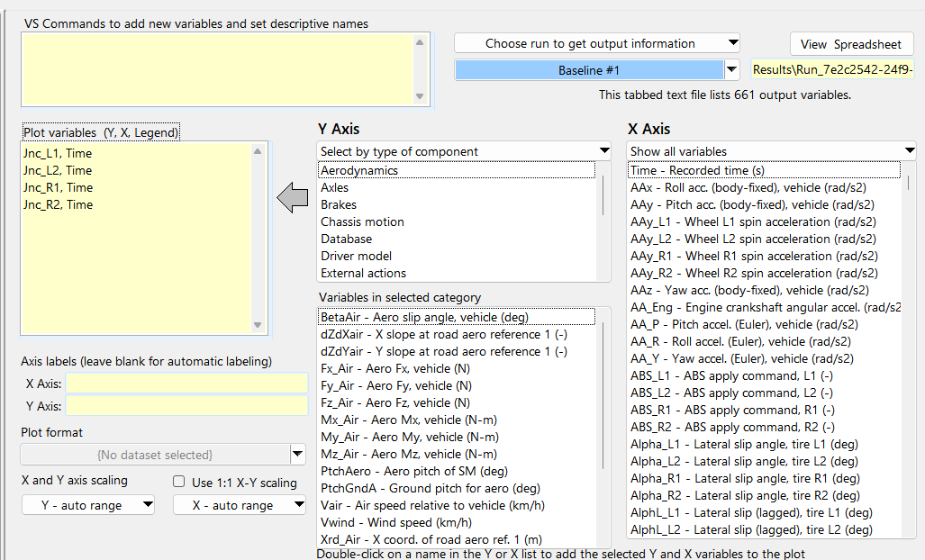Open the Y - auto range scaling dropdown
This screenshot has width=925, height=560.
coord(88,505)
